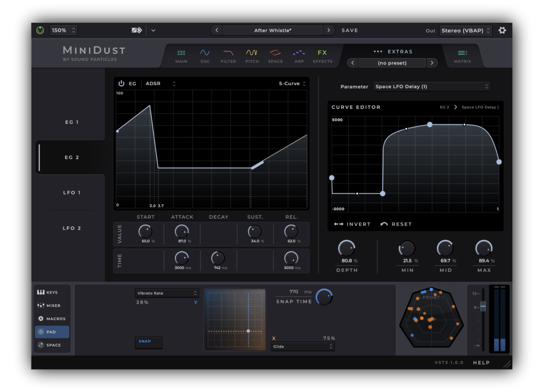Select the PAD view in bottom sidebar

click(52, 332)
